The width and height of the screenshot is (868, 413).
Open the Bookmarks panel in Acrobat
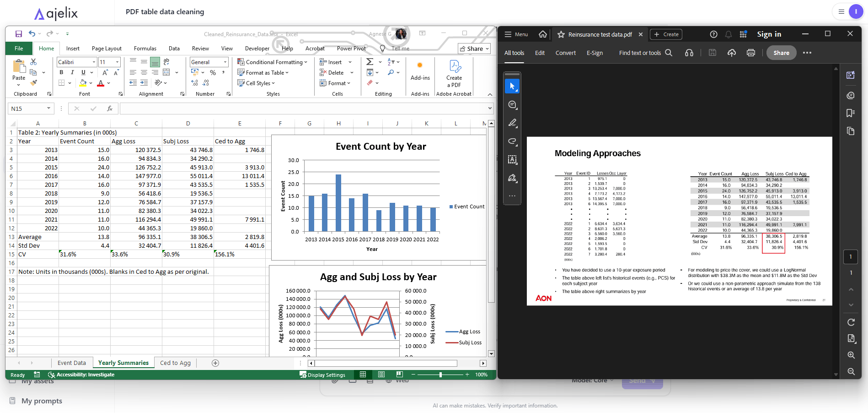click(x=851, y=113)
